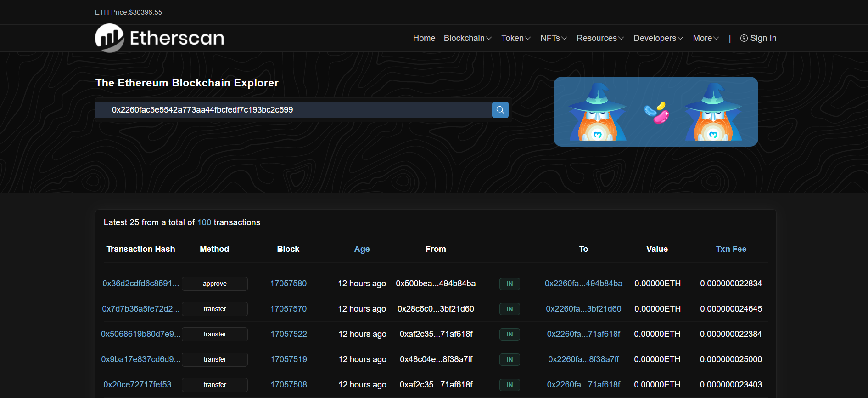This screenshot has width=868, height=398.
Task: Click the To column header
Action: (583, 249)
